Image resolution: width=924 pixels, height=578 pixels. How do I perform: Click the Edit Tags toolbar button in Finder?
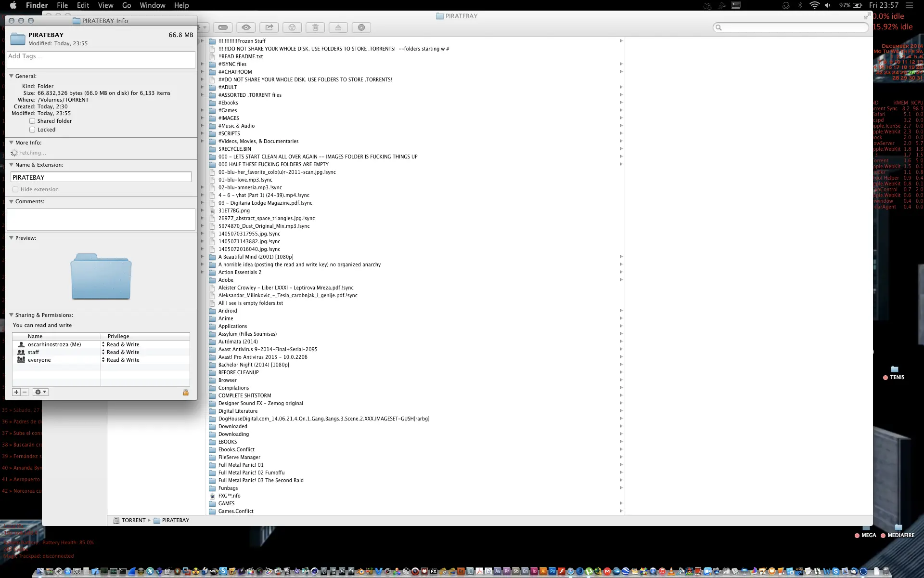coord(223,27)
